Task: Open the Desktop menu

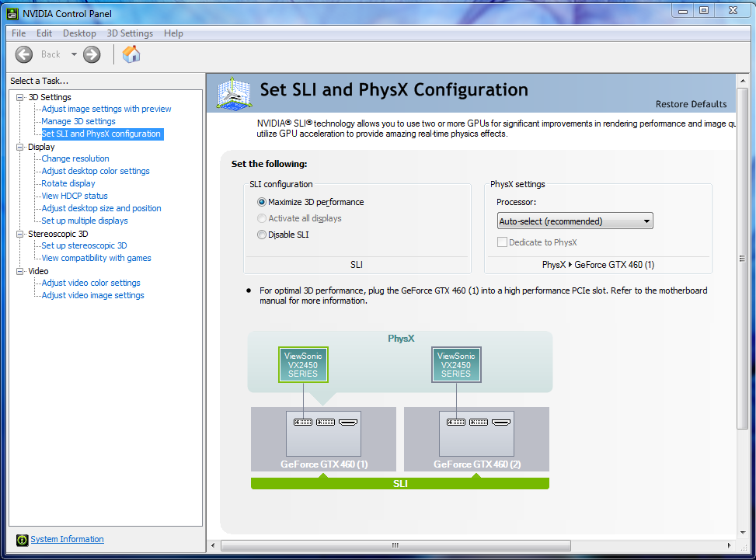Action: coord(79,33)
